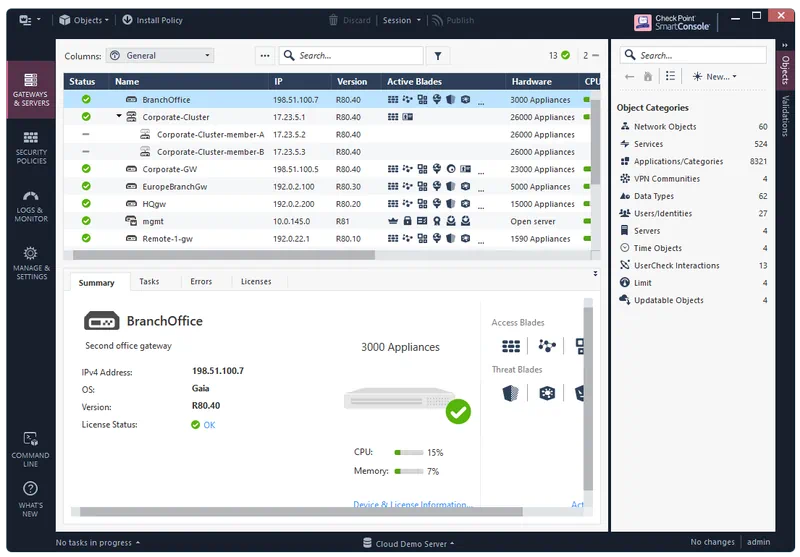The height and width of the screenshot is (557, 800).
Task: Open the Session dropdown menu
Action: tap(402, 20)
